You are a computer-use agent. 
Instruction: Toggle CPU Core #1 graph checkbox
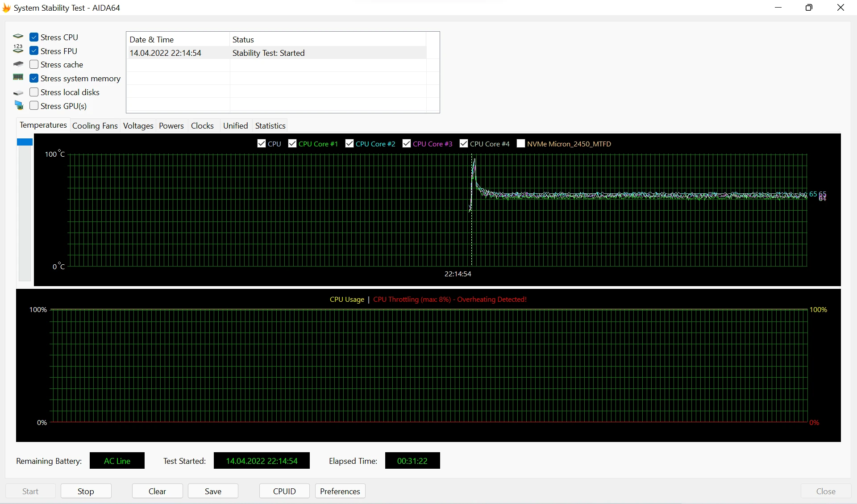pos(292,143)
